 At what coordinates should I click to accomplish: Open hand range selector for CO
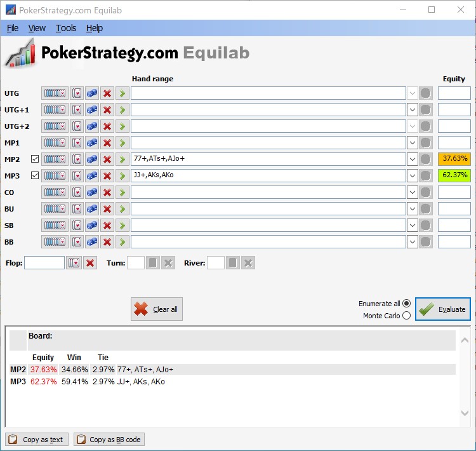(55, 192)
